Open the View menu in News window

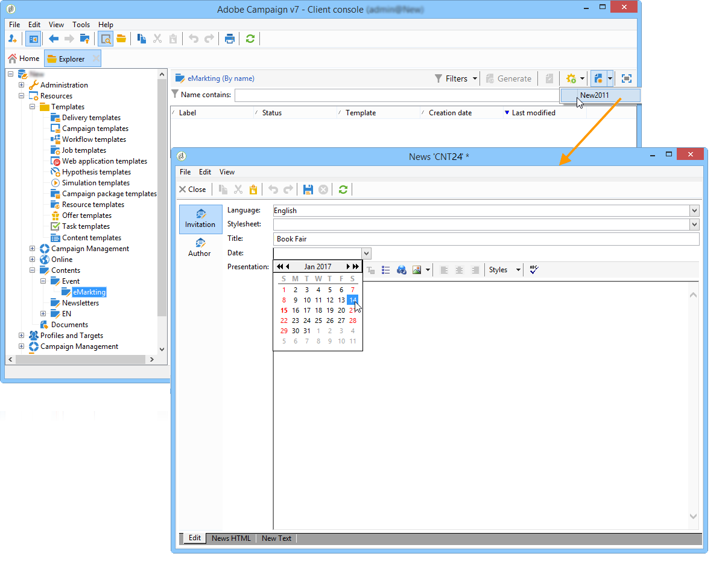(227, 172)
